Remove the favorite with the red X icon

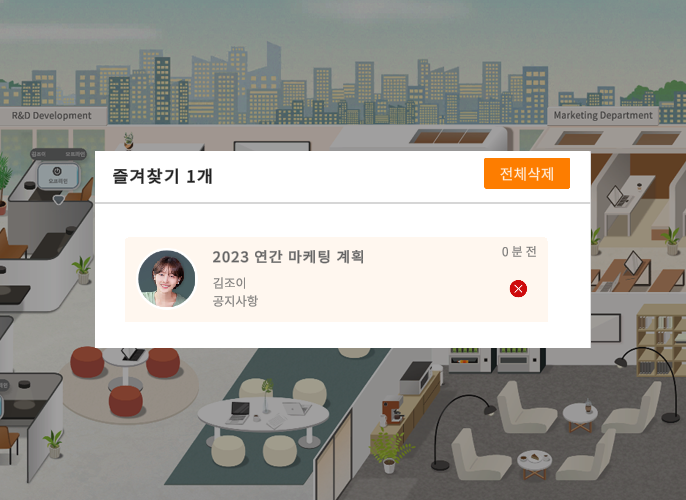tap(518, 289)
